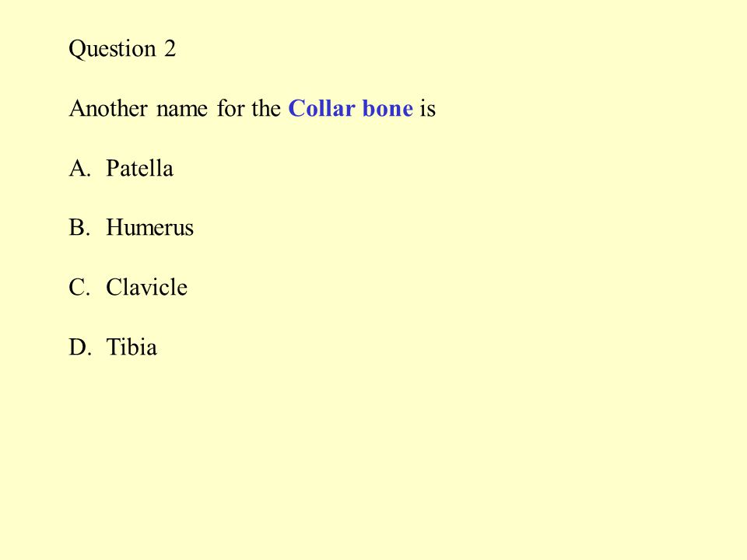Click the word the before Collar
This screenshot has height=560, width=747.
[266, 108]
